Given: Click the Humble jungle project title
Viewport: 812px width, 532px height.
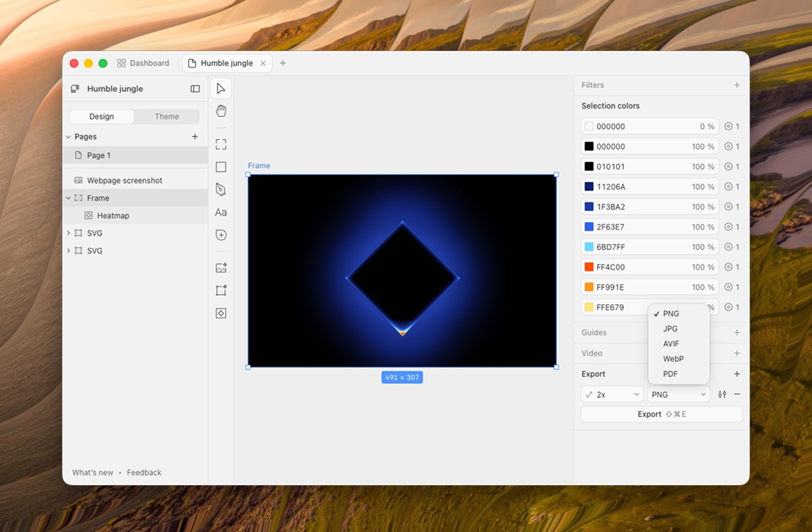Looking at the screenshot, I should (115, 89).
